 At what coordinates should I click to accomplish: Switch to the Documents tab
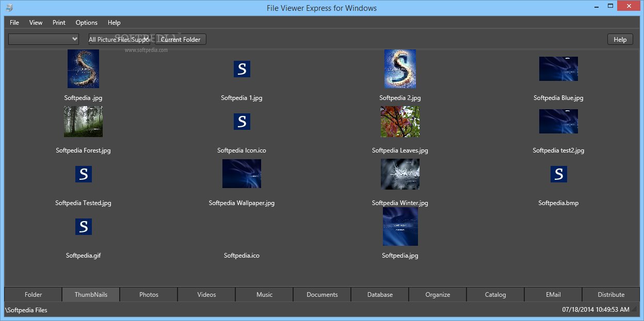(x=323, y=295)
